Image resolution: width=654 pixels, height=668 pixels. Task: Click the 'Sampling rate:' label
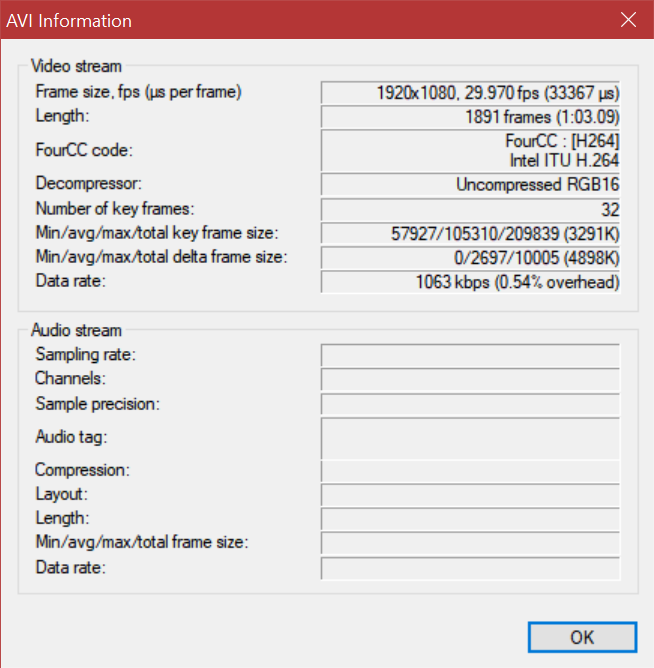pos(86,354)
